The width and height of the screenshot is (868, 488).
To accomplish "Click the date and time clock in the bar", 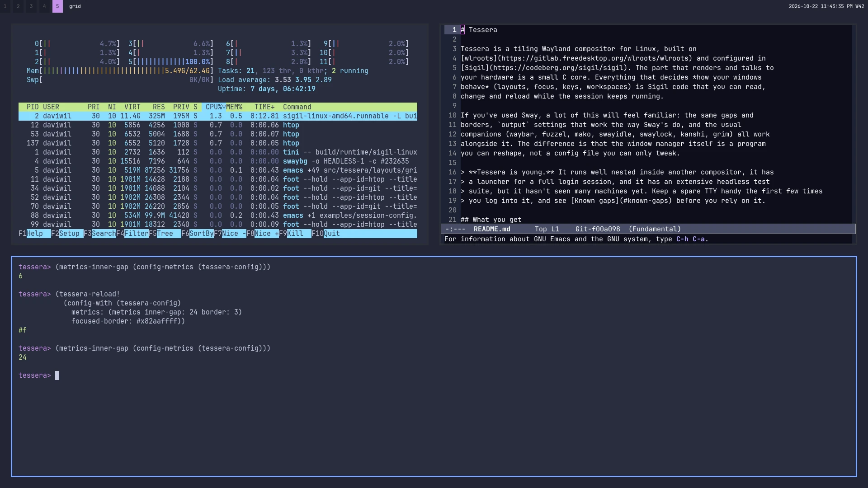I will (826, 6).
